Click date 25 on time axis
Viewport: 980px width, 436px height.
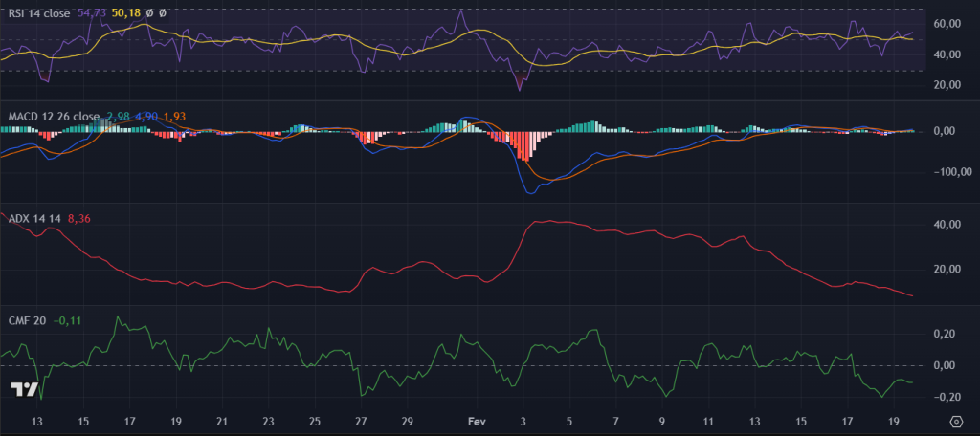tap(314, 421)
